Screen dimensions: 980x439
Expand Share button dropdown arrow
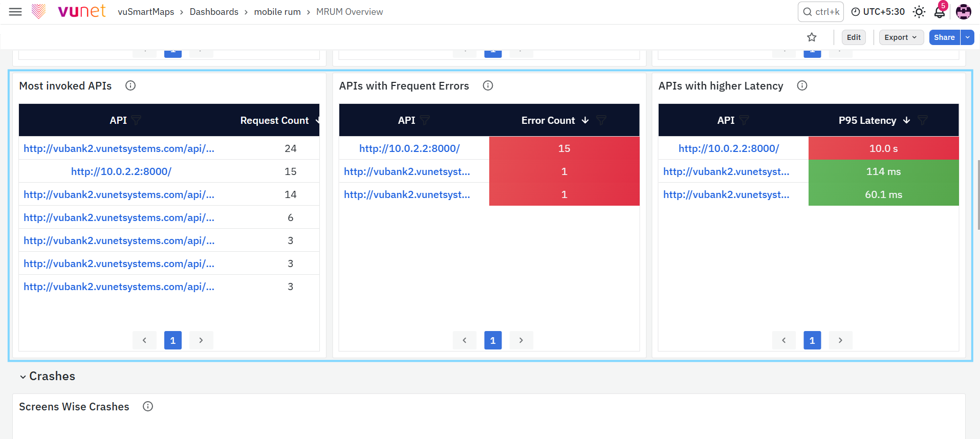pos(967,37)
